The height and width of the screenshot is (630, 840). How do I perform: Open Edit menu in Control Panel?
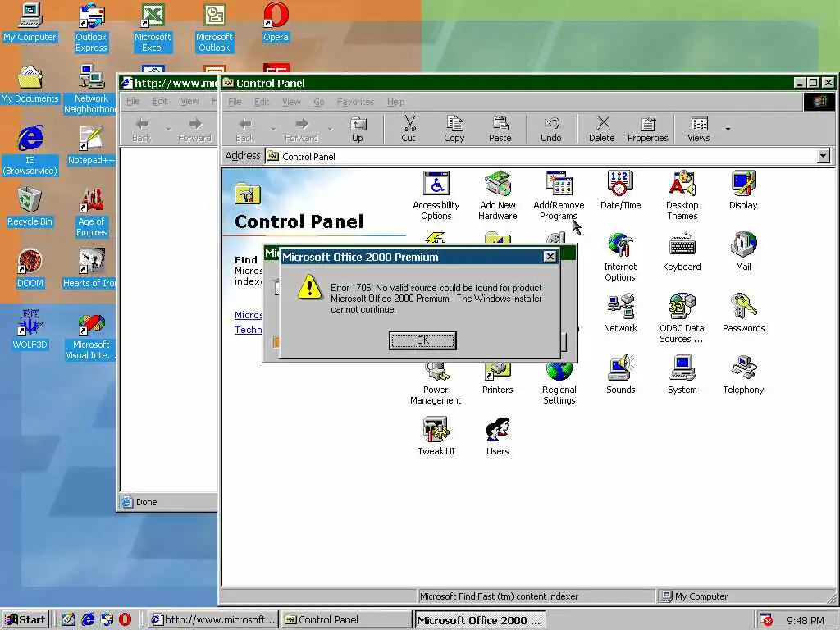[x=262, y=102]
